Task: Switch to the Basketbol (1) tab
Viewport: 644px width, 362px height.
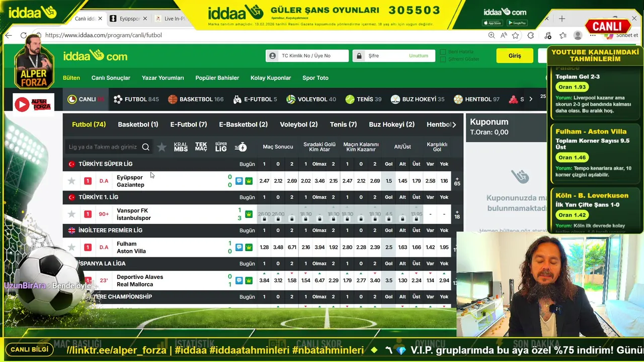Action: [138, 124]
